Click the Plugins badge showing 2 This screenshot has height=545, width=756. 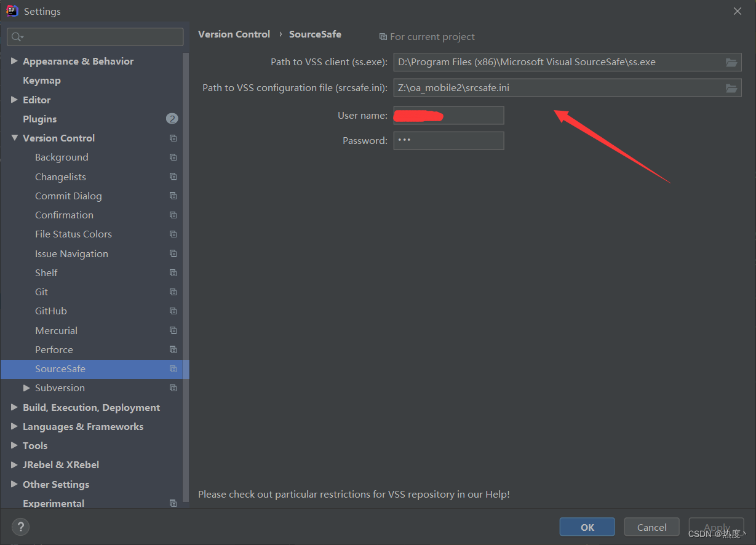(172, 119)
